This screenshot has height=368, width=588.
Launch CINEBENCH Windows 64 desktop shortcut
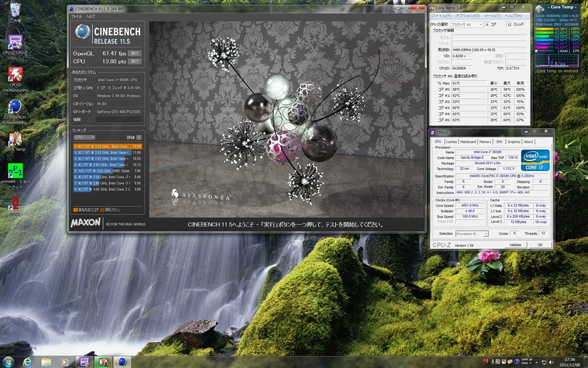(x=16, y=110)
